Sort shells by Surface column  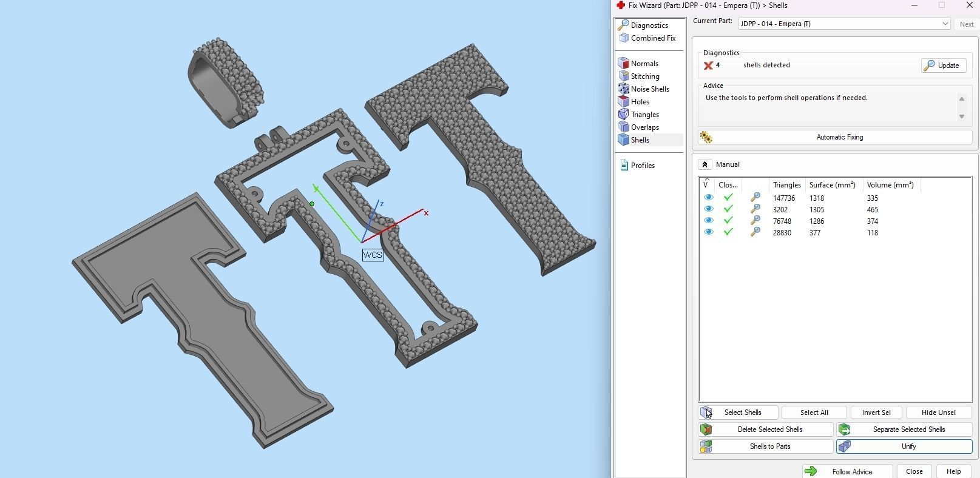(x=834, y=184)
